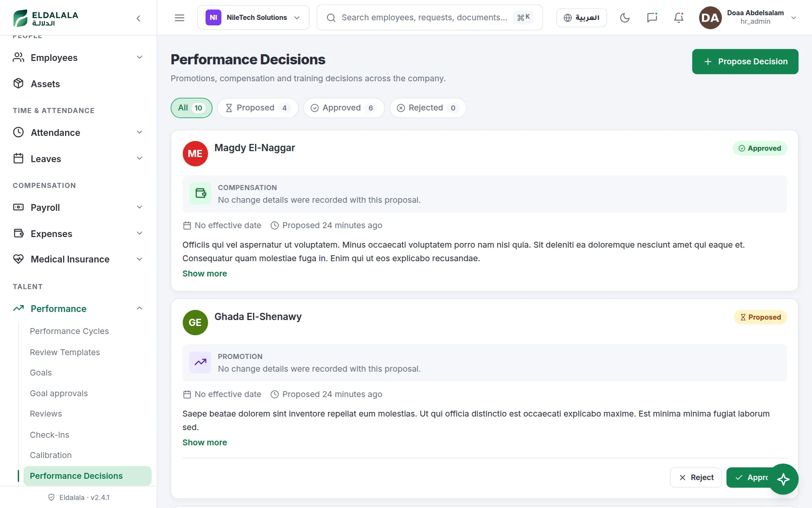Open the NileTech Solutions company dropdown
812x508 pixels.
tap(253, 18)
